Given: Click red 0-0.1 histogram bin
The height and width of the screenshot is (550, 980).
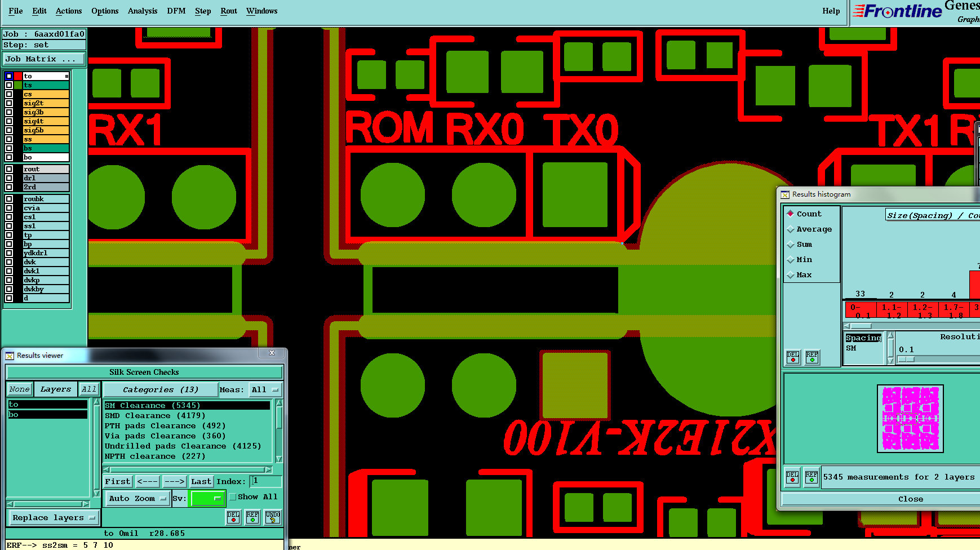Looking at the screenshot, I should pos(861,311).
